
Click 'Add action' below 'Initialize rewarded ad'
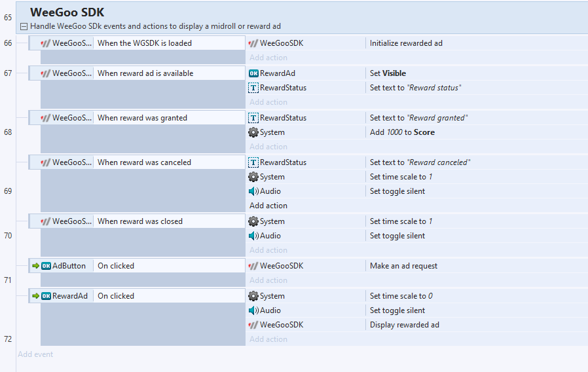point(268,58)
